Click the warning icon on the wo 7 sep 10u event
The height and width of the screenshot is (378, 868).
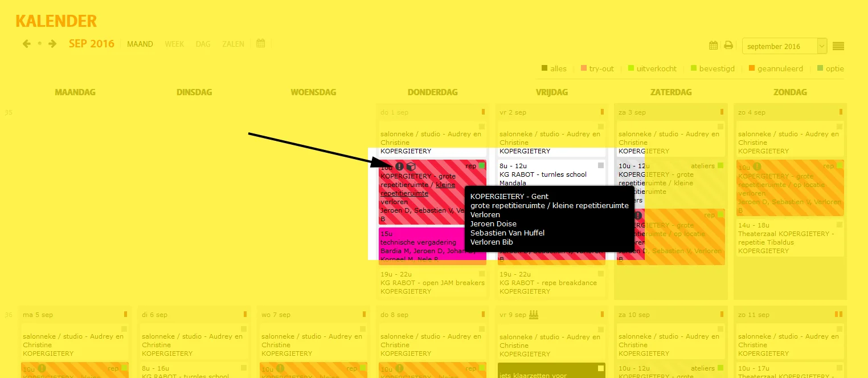click(x=280, y=368)
